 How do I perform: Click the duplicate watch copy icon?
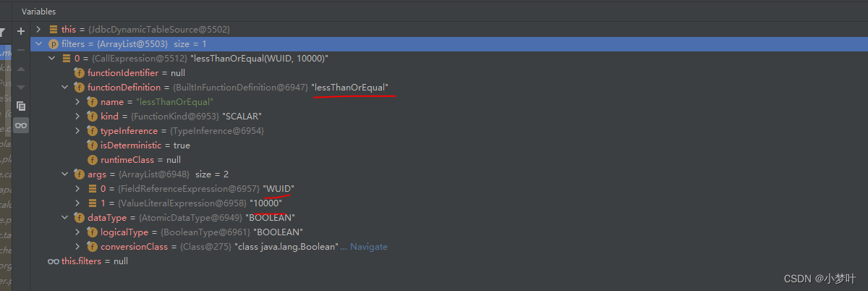(x=21, y=106)
